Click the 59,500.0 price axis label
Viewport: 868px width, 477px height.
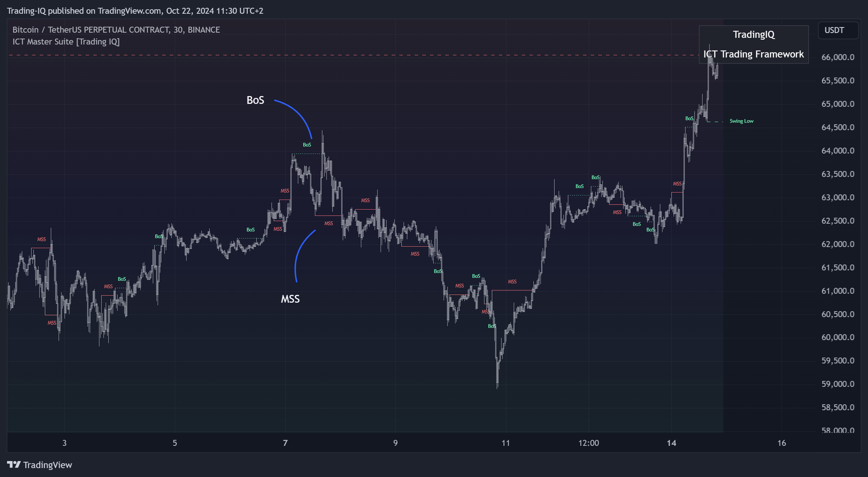tap(838, 361)
